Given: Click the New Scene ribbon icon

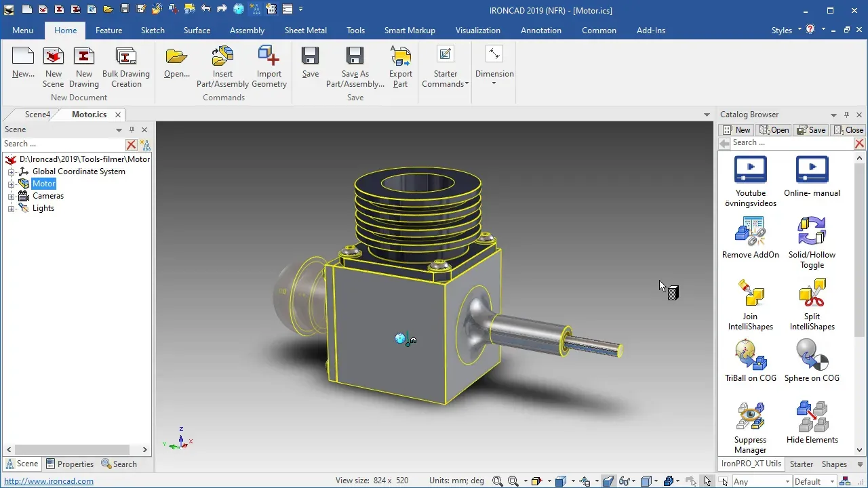Looking at the screenshot, I should pyautogui.click(x=54, y=56).
